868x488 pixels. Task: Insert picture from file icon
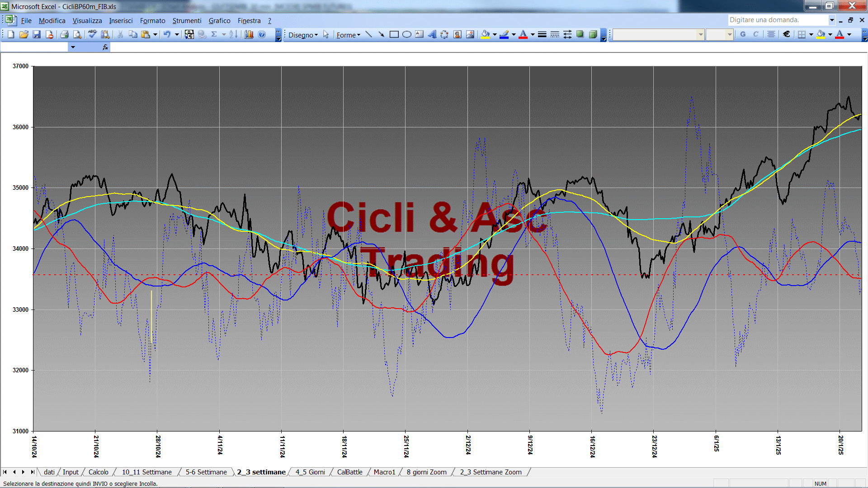(x=470, y=34)
